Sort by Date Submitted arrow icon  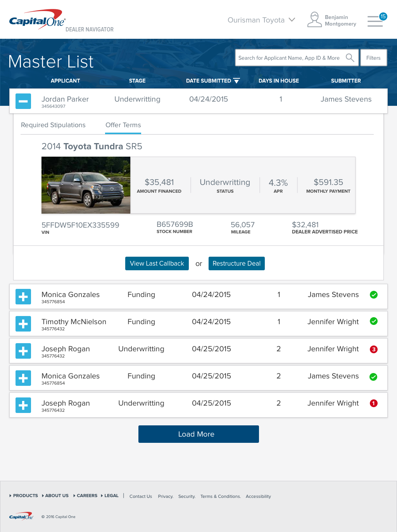pyautogui.click(x=236, y=81)
